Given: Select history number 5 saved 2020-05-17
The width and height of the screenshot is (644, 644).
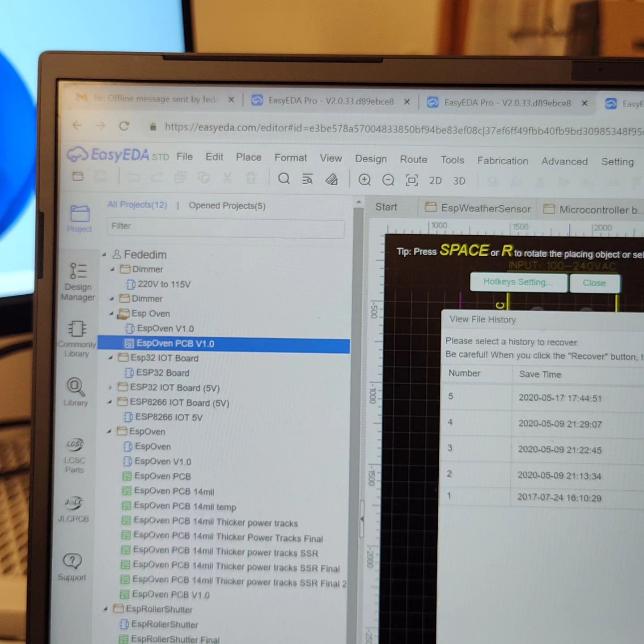Looking at the screenshot, I should click(x=542, y=397).
